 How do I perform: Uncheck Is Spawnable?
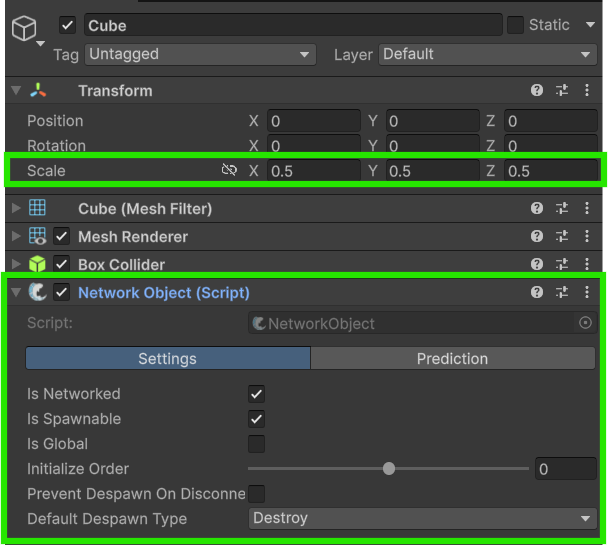(x=256, y=419)
